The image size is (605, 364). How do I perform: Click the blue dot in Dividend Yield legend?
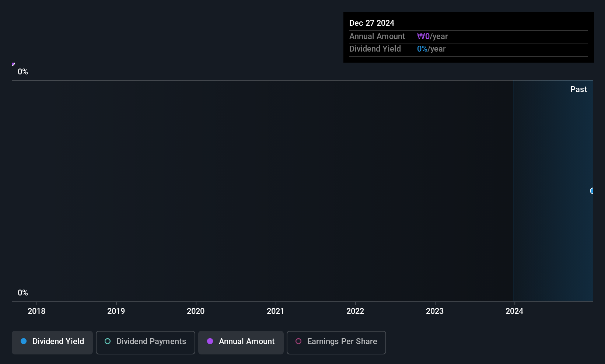click(x=24, y=342)
